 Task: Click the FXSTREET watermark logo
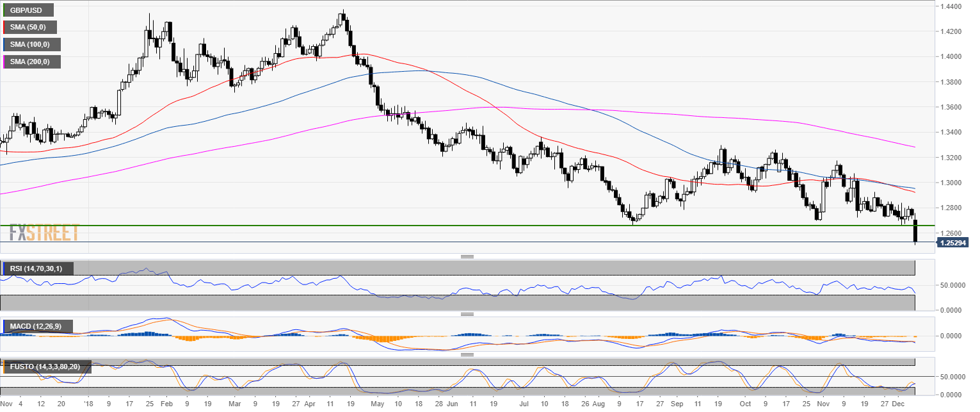pyautogui.click(x=44, y=232)
